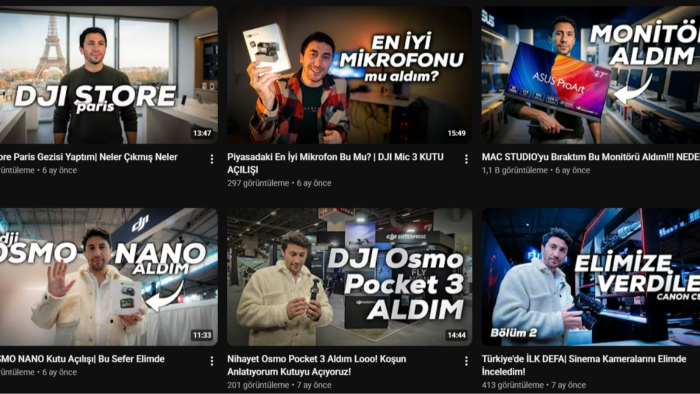Click '413 görüntüleme • 7 ay önce' text
This screenshot has width=700, height=394.
(533, 385)
